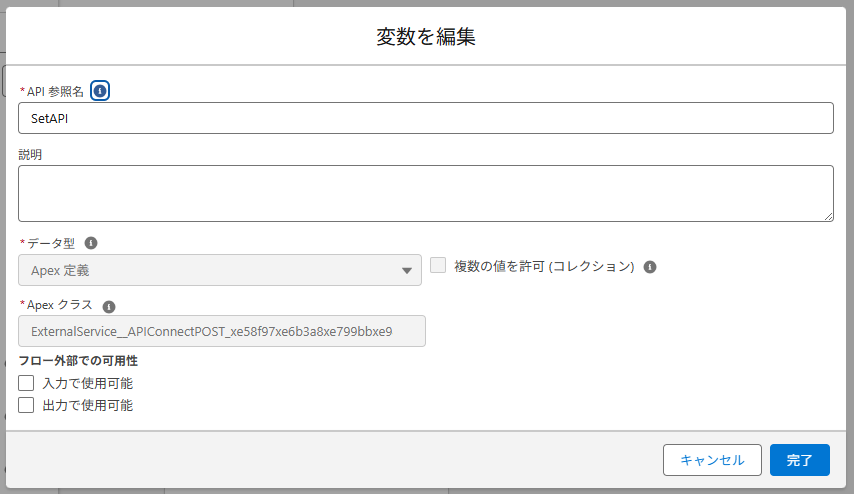
Task: Click the キャンセル button
Action: (712, 460)
